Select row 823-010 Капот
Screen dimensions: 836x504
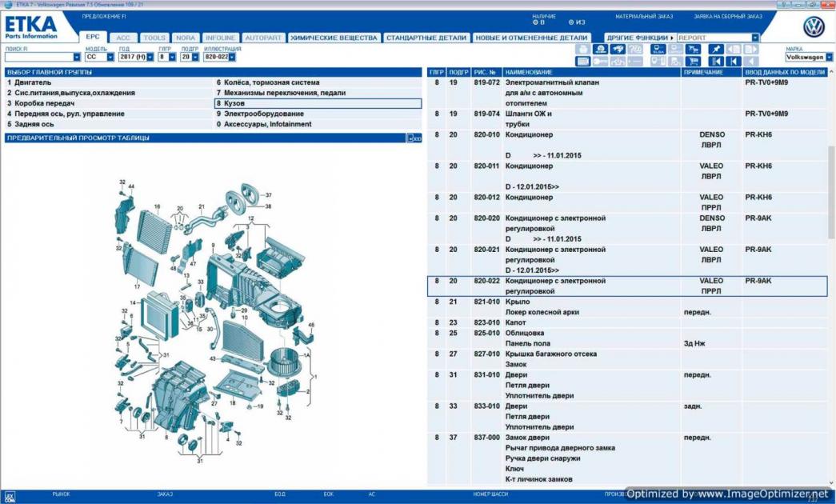pos(627,322)
